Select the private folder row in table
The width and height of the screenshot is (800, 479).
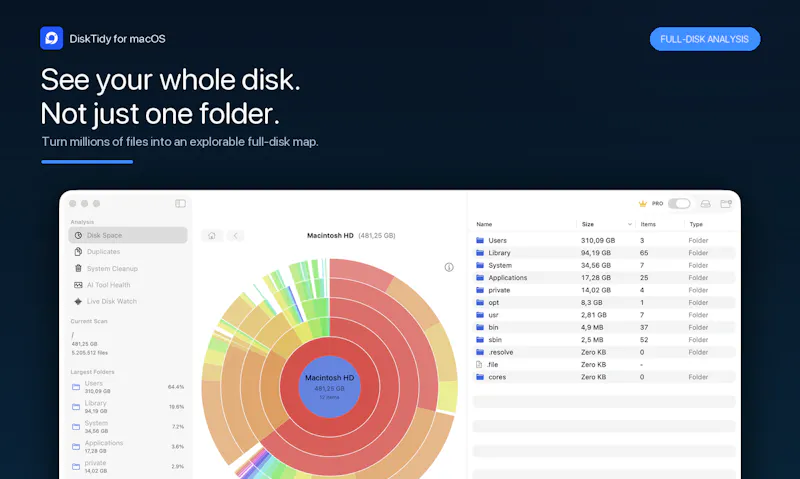605,290
